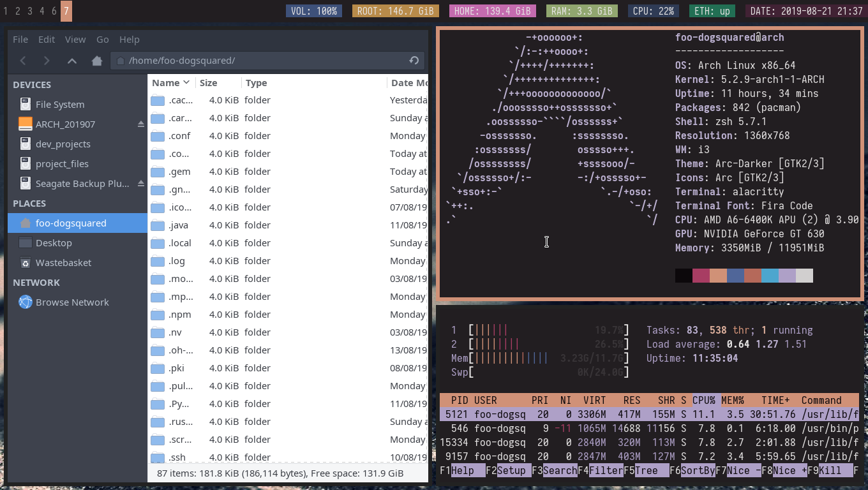Screen dimensions: 868x490
Task: Switch to workspace 6
Action: coord(54,11)
